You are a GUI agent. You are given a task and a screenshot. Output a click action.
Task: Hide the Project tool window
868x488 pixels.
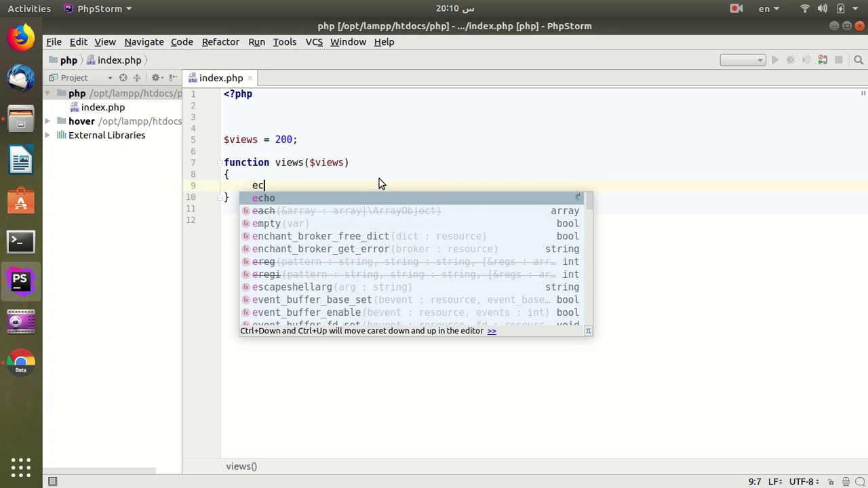coord(174,78)
